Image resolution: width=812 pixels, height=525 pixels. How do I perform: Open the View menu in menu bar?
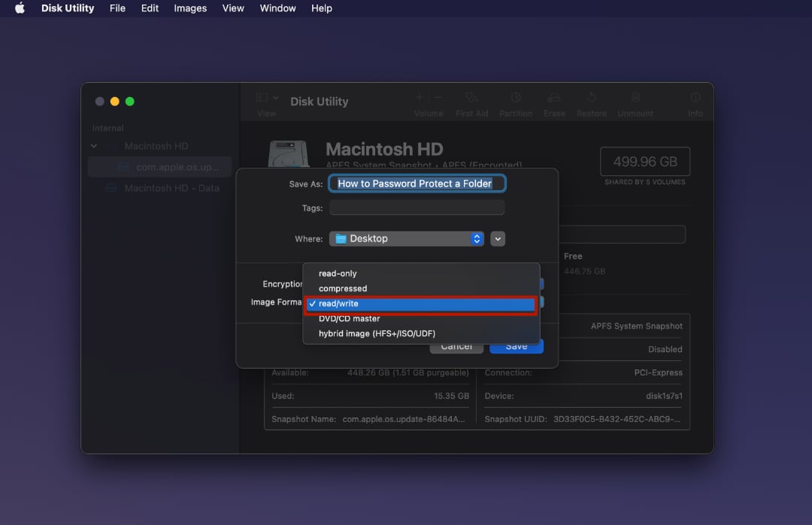point(233,8)
